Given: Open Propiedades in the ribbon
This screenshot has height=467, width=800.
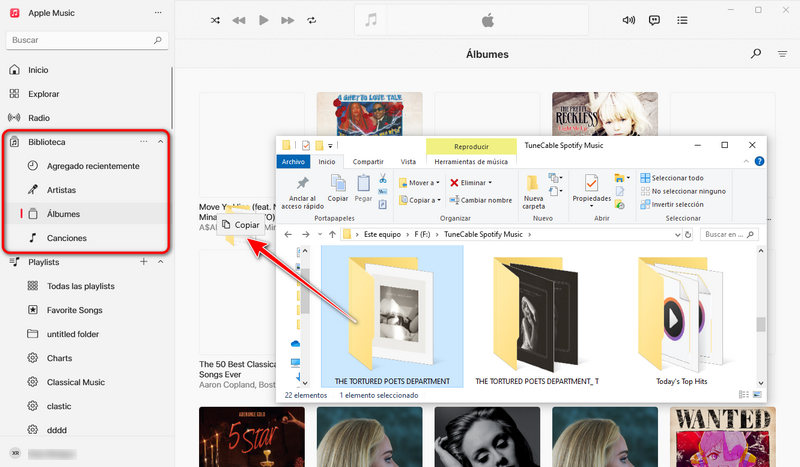Looking at the screenshot, I should (x=591, y=190).
